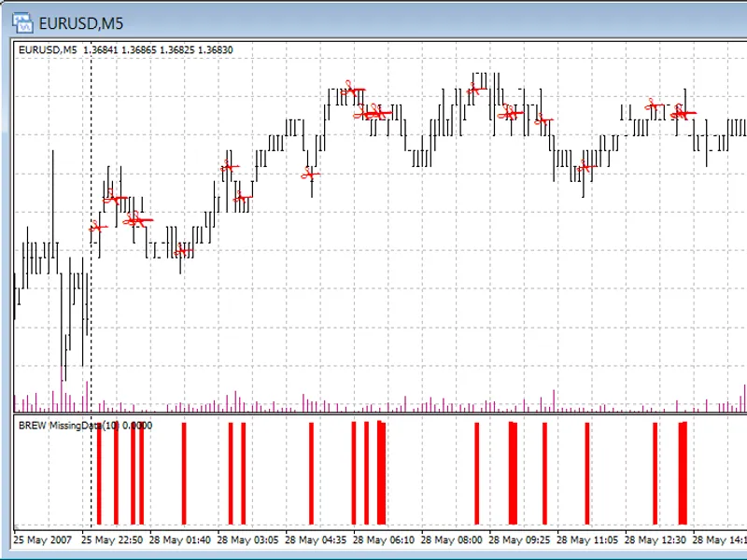747x560 pixels.
Task: Click the '28 May 08:00' time label
Action: coord(452,540)
